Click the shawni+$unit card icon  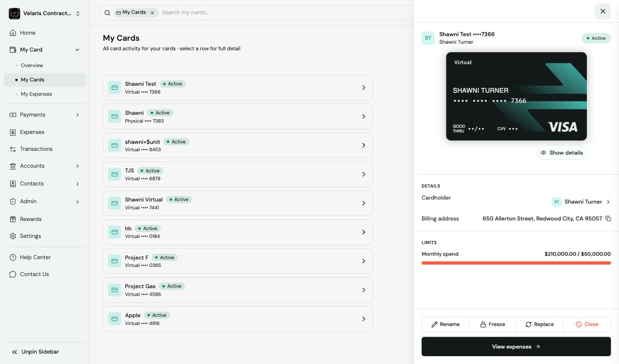(115, 145)
